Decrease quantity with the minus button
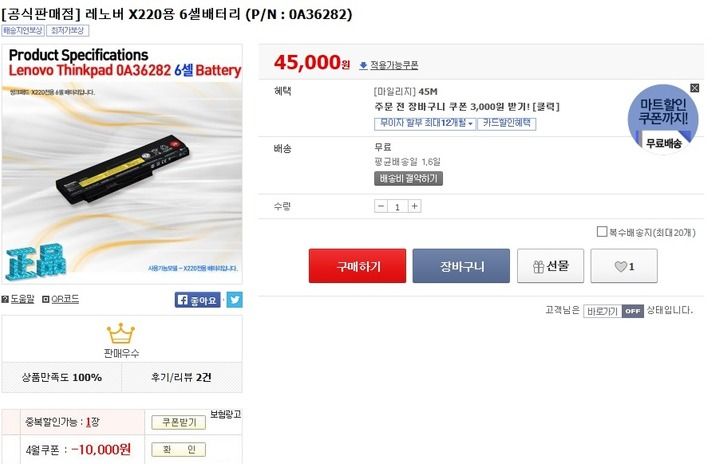This screenshot has height=464, width=720. click(x=381, y=206)
